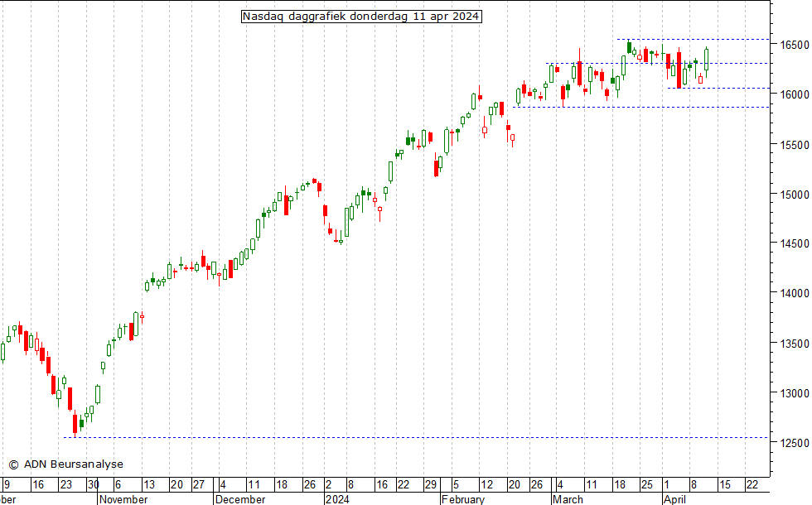Select the 12500 price axis label
The height and width of the screenshot is (505, 812).
click(795, 443)
